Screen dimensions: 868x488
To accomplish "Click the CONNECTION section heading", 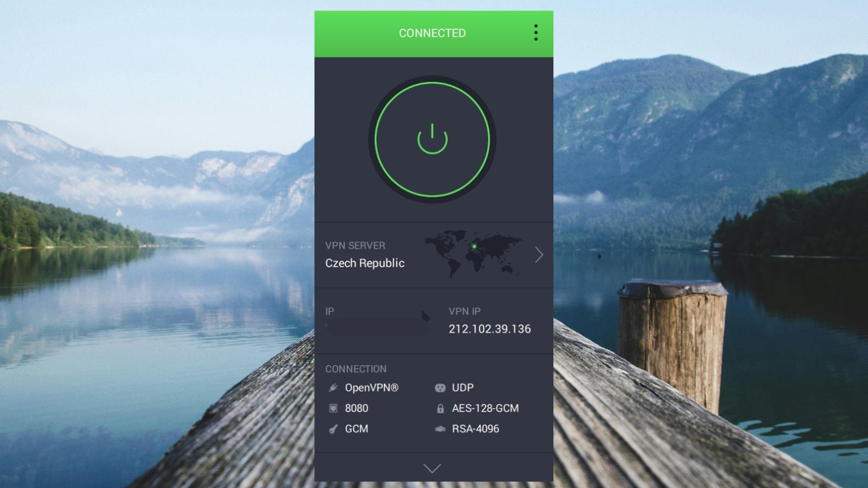I will [x=356, y=369].
